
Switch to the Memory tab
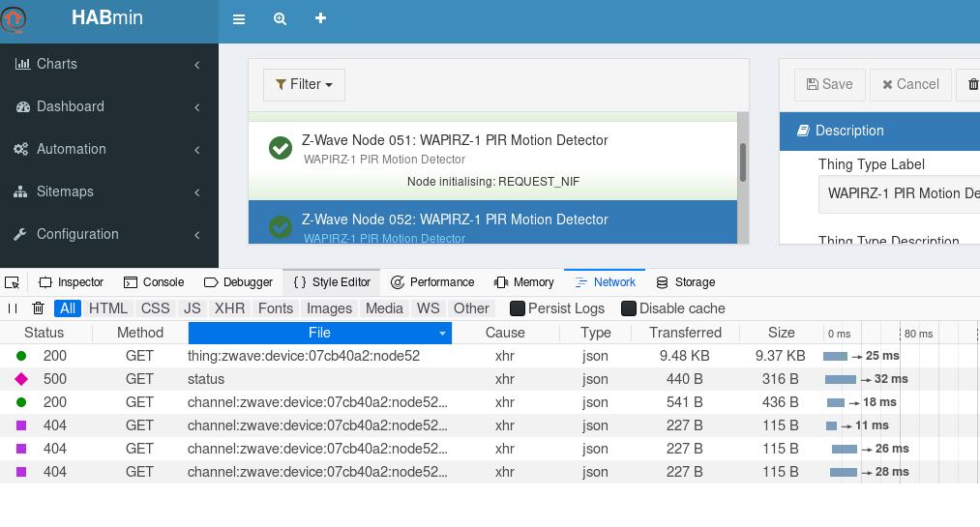point(523,282)
